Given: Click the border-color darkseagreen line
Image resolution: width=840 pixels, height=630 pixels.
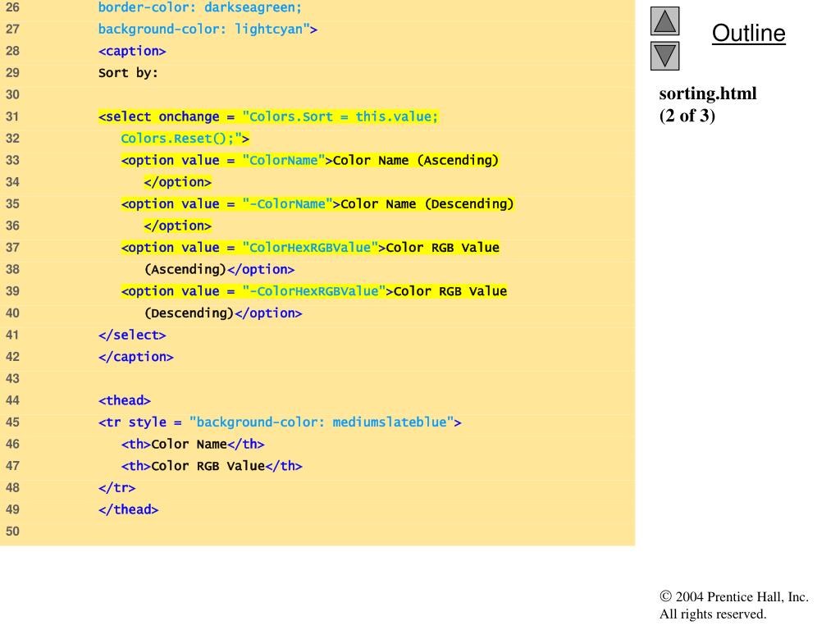Looking at the screenshot, I should [200, 8].
